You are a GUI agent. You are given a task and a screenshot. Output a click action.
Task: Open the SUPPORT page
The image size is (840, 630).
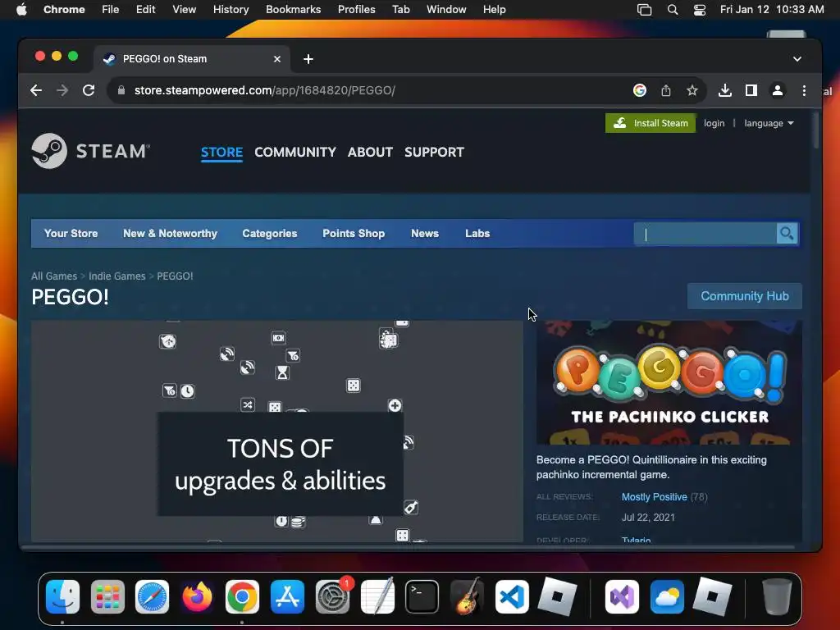click(435, 152)
